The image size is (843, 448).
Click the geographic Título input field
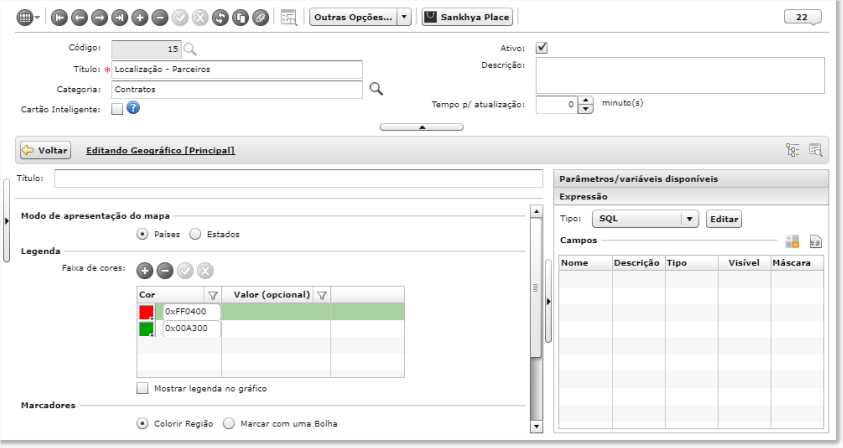click(298, 179)
